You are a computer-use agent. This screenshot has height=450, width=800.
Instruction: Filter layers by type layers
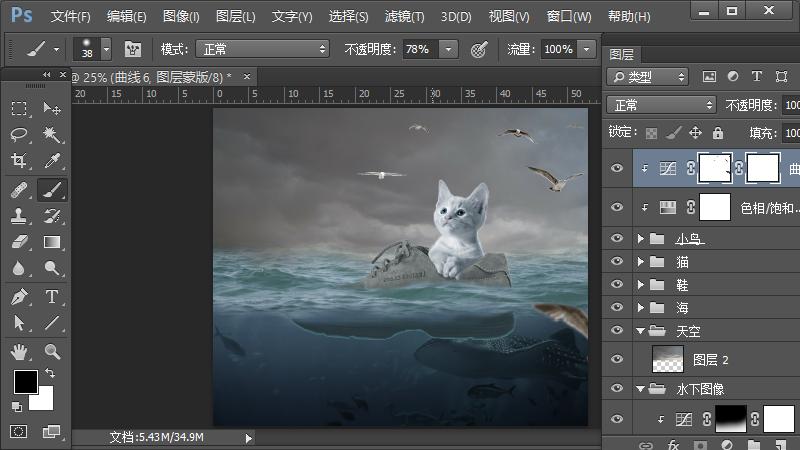point(757,77)
